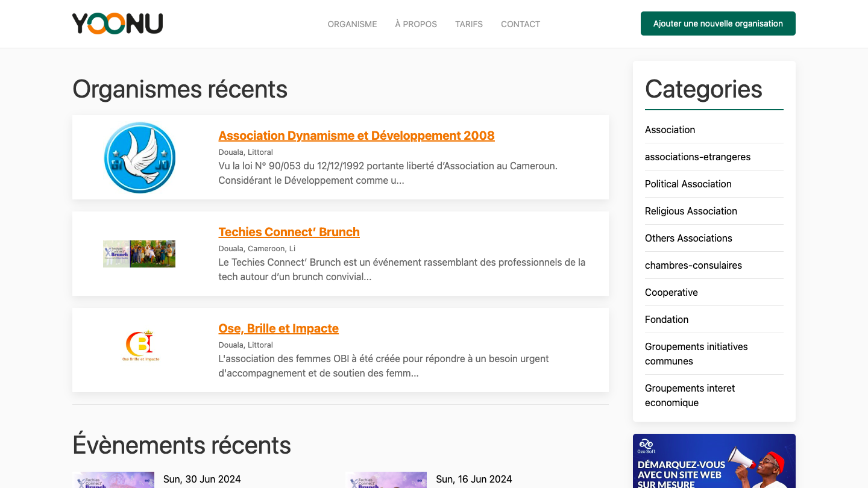Click the 30 Jun 2024 event thumbnail
Image resolution: width=868 pixels, height=488 pixels.
click(x=113, y=480)
